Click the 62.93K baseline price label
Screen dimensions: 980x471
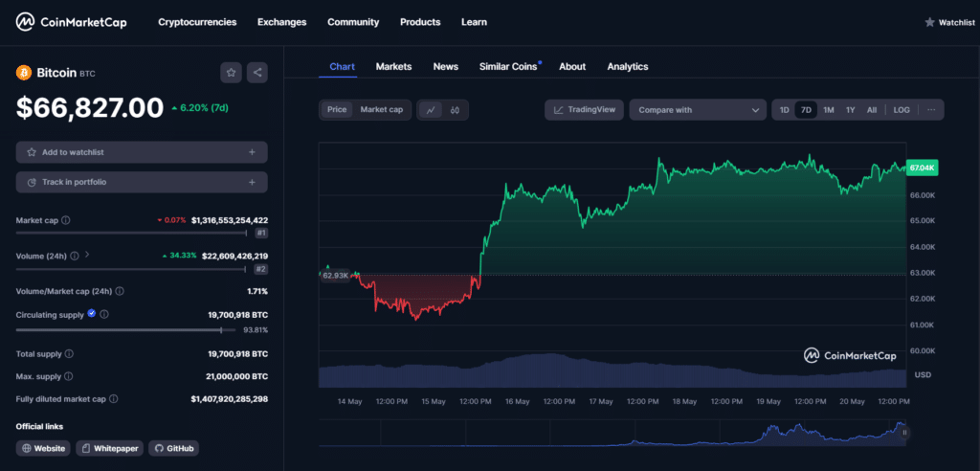tap(335, 275)
